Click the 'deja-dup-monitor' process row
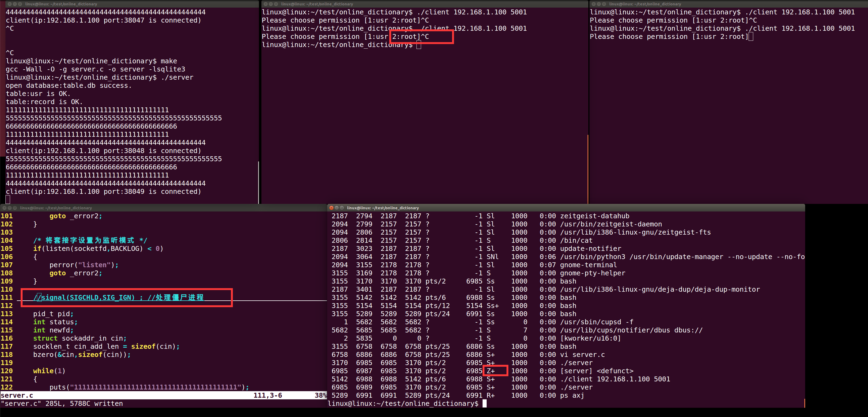Image resolution: width=868 pixels, height=417 pixels. 546,289
